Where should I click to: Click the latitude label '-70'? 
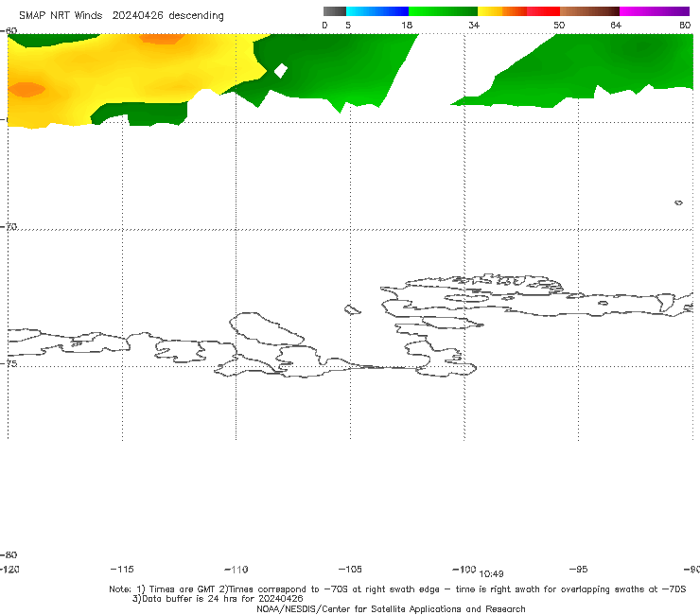point(9,226)
